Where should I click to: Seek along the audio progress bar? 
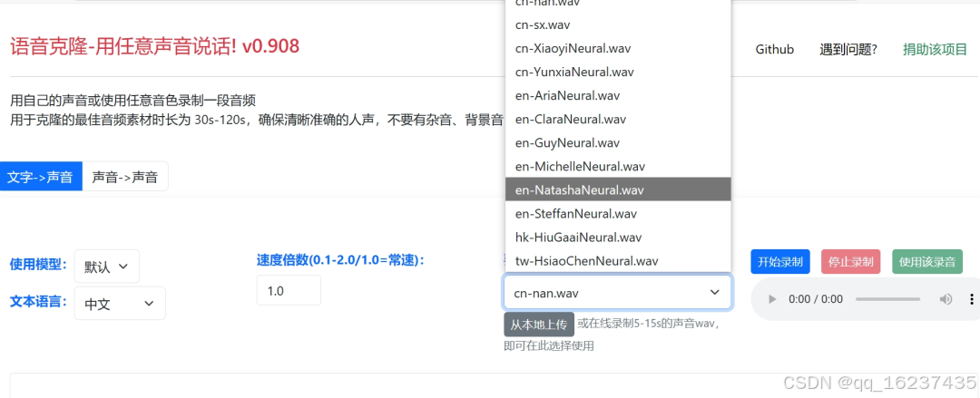coord(887,299)
